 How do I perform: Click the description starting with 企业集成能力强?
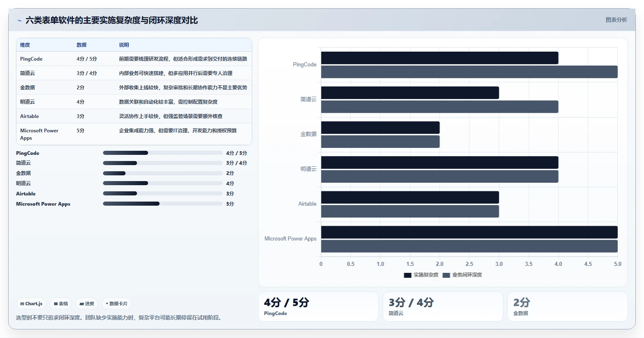(x=178, y=131)
